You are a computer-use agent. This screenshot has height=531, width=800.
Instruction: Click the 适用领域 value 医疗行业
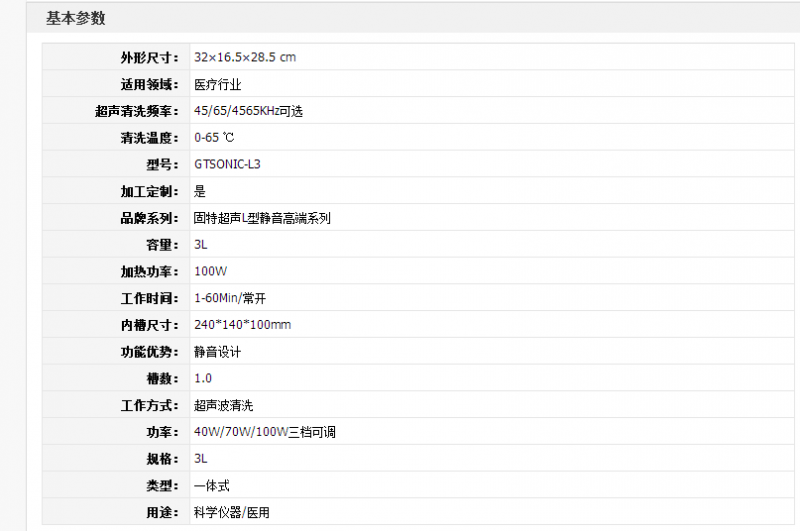pos(217,84)
